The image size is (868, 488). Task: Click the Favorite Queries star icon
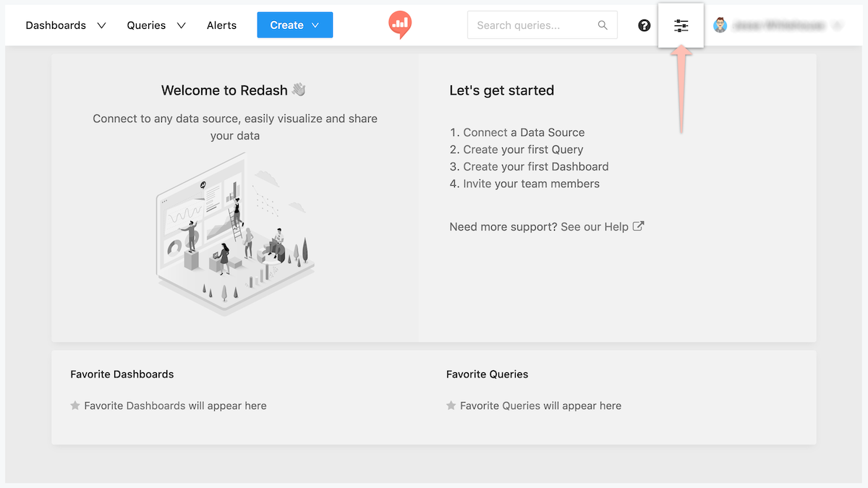tap(451, 406)
